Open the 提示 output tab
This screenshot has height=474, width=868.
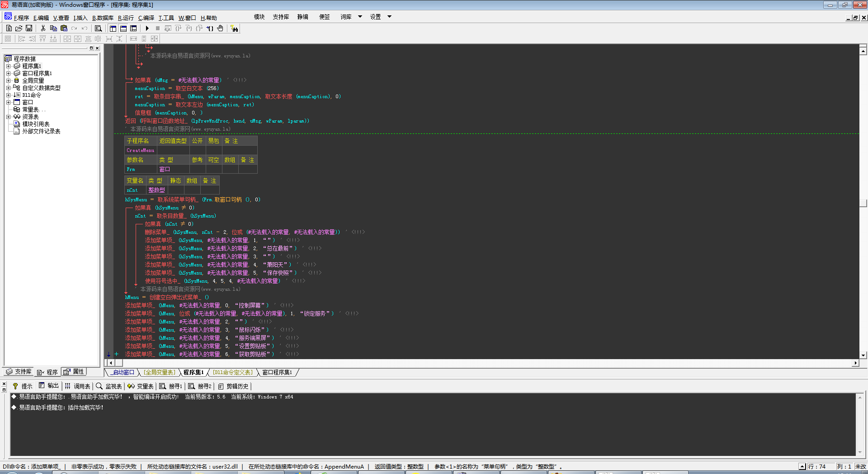[x=23, y=386]
